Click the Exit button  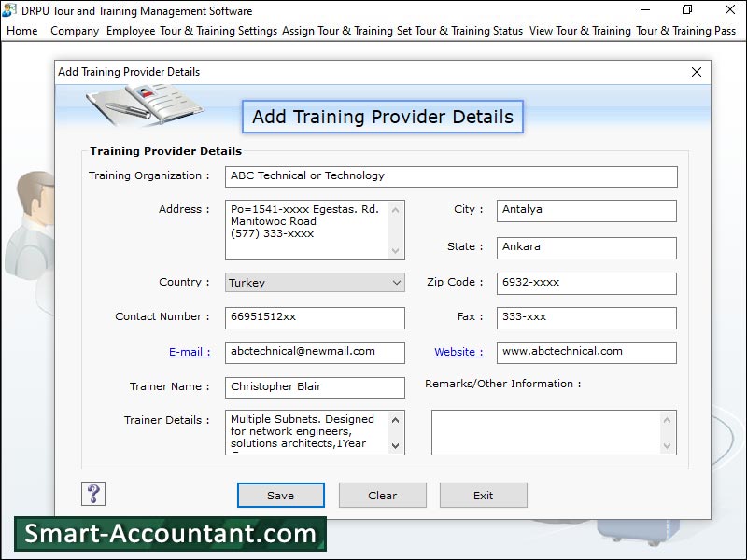click(483, 495)
